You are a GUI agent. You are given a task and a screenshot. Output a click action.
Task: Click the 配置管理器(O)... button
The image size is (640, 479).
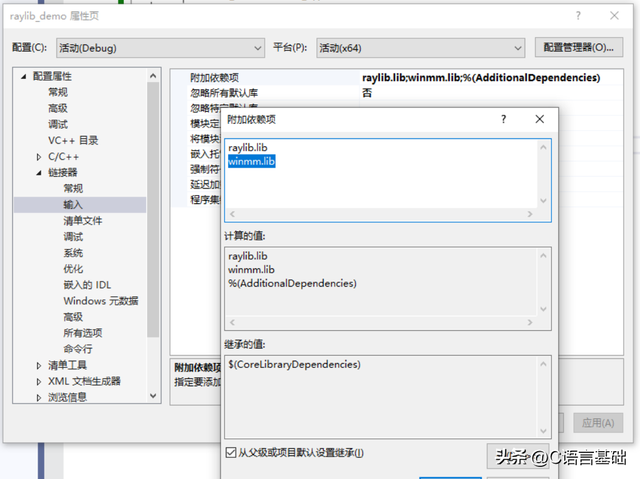[578, 47]
